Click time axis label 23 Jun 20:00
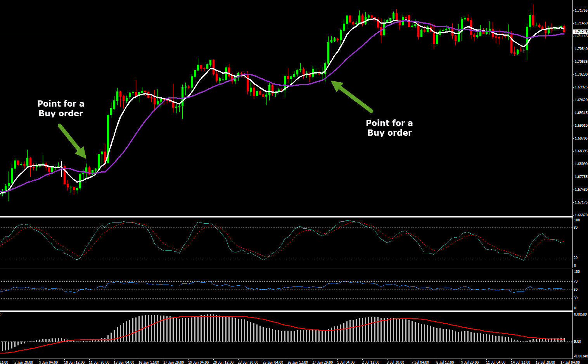Image resolution: width=588 pixels, height=364 pixels. (248, 362)
